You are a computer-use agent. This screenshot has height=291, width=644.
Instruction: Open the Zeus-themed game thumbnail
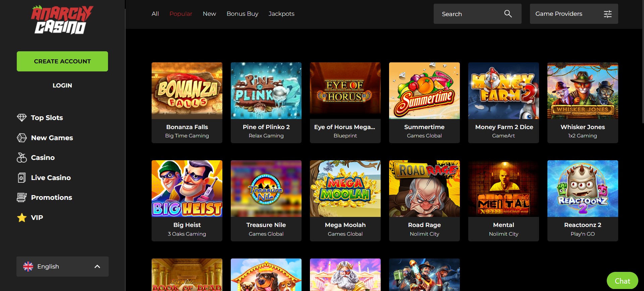(345, 275)
